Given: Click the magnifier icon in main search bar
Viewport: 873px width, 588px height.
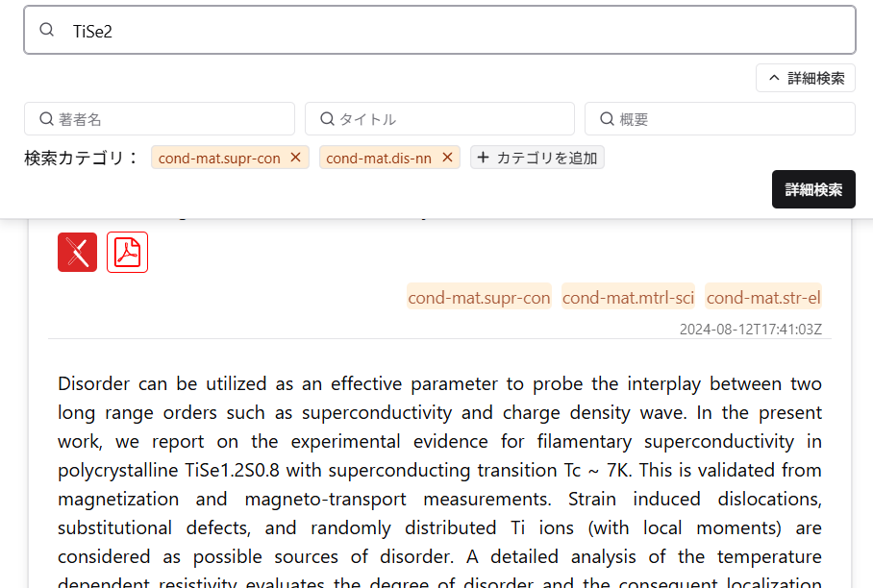Looking at the screenshot, I should click(x=46, y=31).
